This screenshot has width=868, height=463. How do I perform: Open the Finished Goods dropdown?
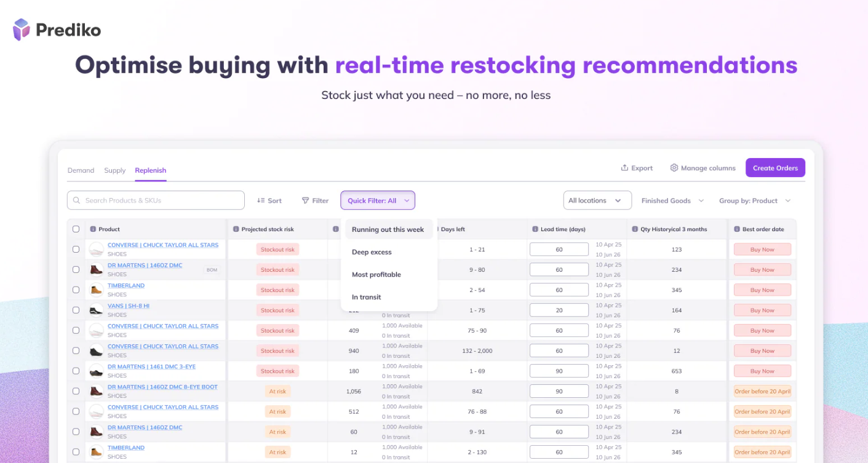(x=672, y=200)
